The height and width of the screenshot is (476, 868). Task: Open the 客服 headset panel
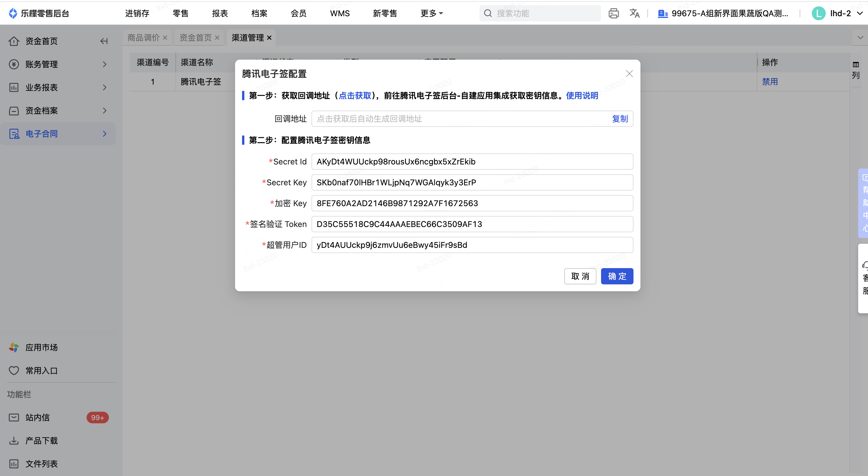(x=864, y=278)
